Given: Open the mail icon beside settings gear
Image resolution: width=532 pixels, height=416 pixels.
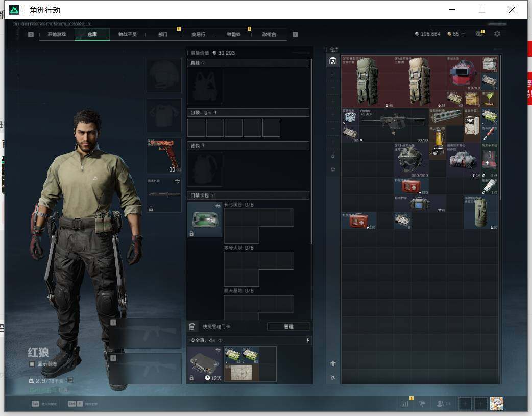Looking at the screenshot, I should point(479,34).
